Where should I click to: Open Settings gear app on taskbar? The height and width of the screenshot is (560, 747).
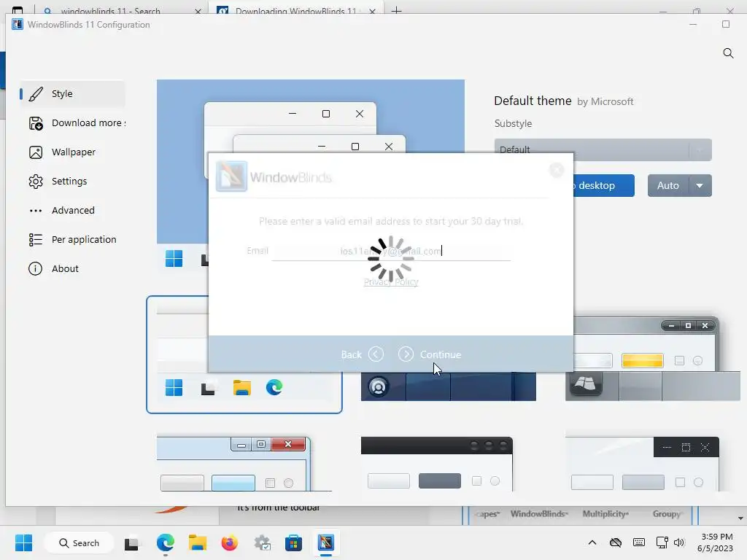click(262, 542)
